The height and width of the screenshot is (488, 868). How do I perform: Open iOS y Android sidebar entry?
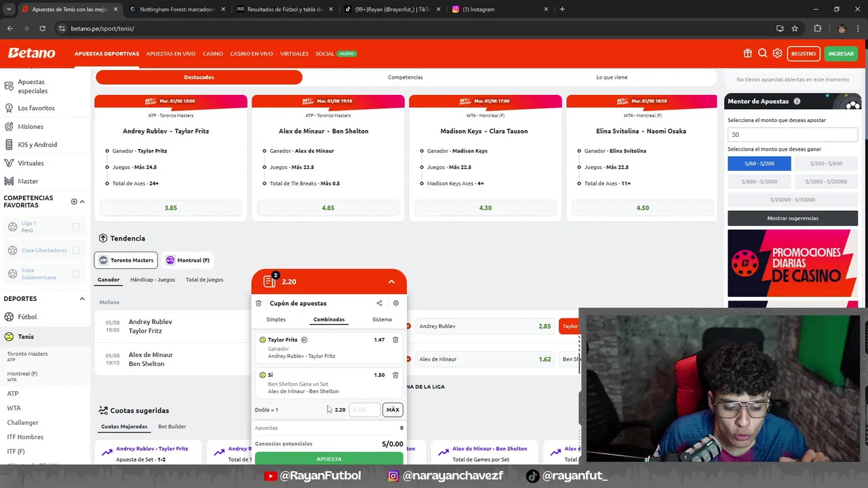pyautogui.click(x=37, y=144)
